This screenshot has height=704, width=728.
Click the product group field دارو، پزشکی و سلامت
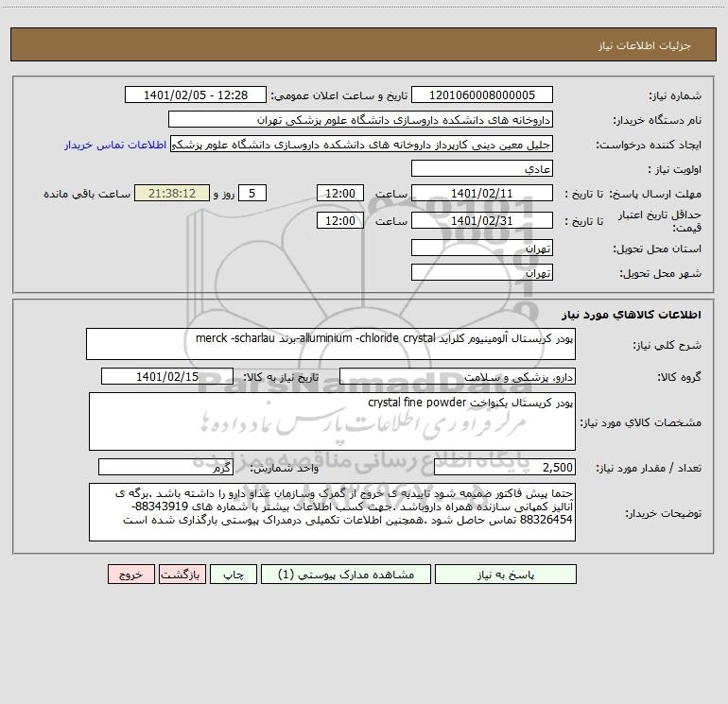point(458,376)
